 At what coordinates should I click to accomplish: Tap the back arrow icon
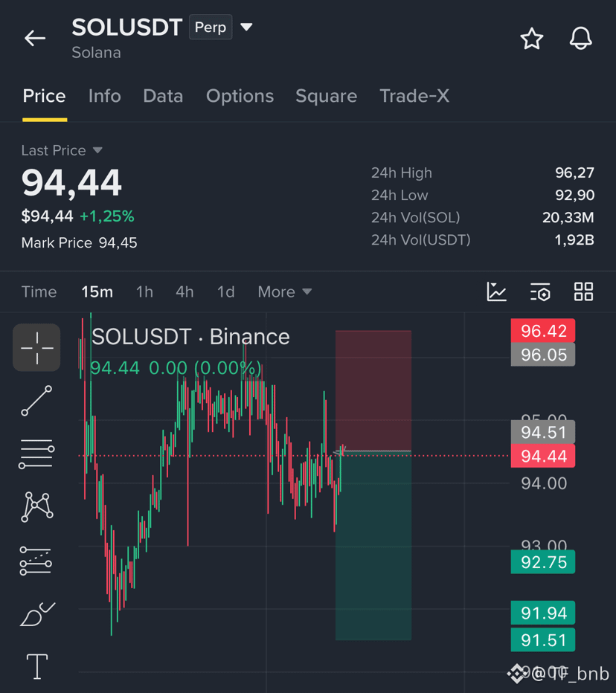(35, 39)
